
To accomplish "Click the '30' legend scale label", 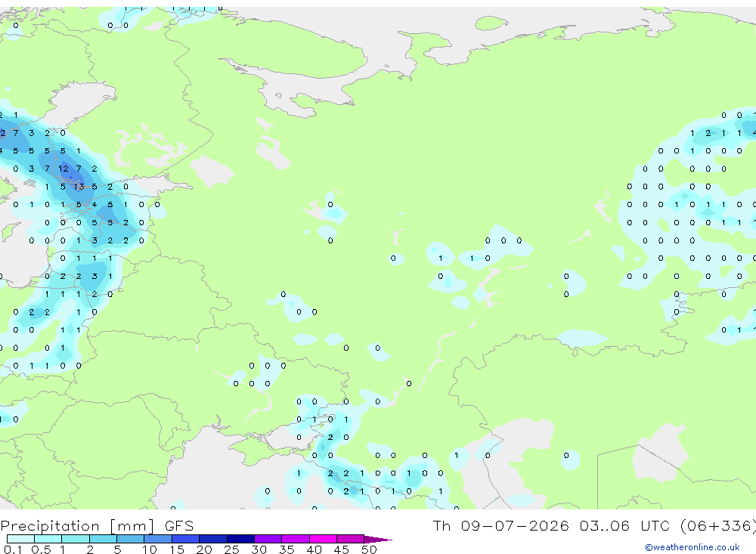I will pyautogui.click(x=259, y=549).
